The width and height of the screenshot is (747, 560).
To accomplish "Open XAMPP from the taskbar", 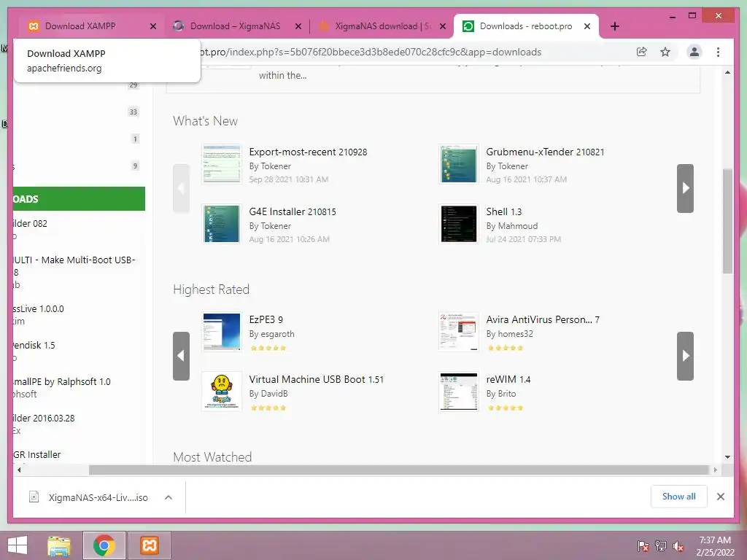I will [x=149, y=545].
